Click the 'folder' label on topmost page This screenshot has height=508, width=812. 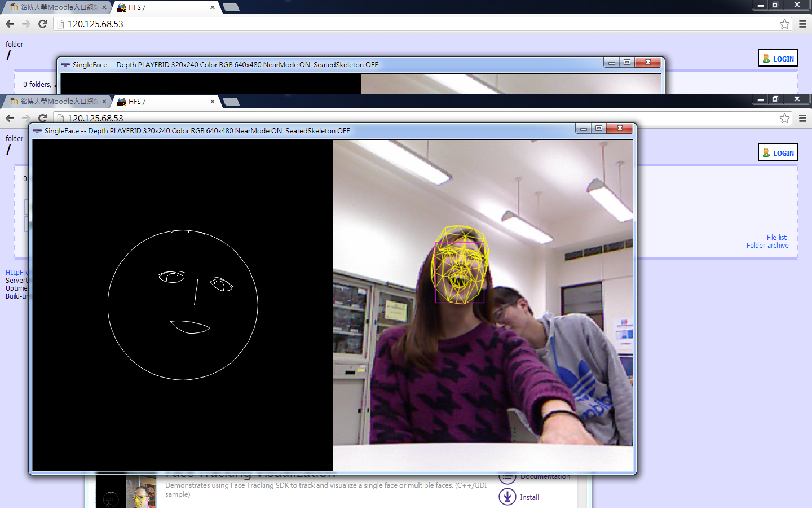[14, 44]
